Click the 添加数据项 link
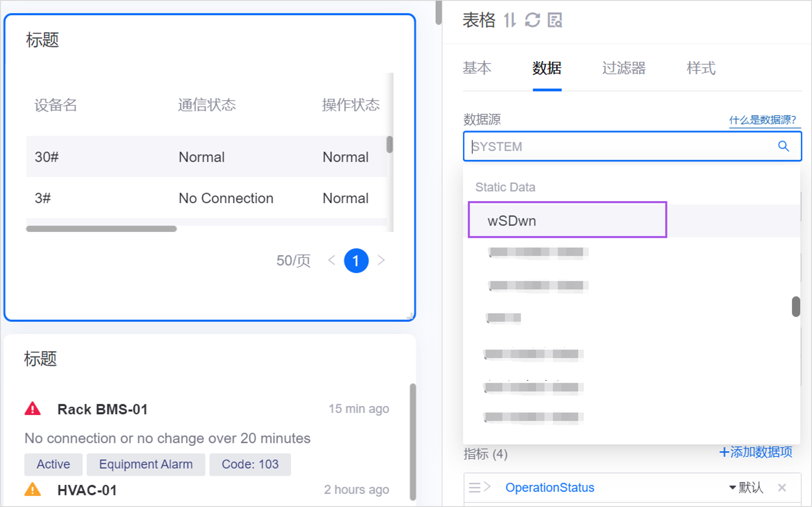The width and height of the screenshot is (812, 507). [756, 452]
